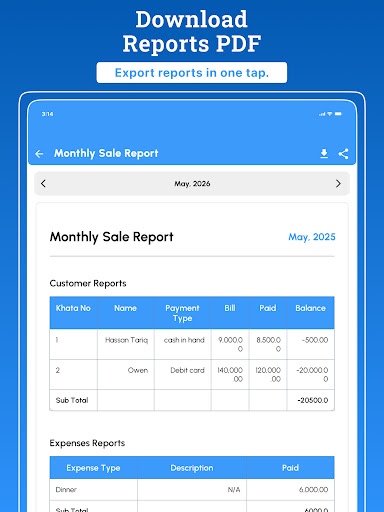Click the 8,500.00 paid amount for Hassan Tariq
384x512 pixels.
(x=268, y=344)
